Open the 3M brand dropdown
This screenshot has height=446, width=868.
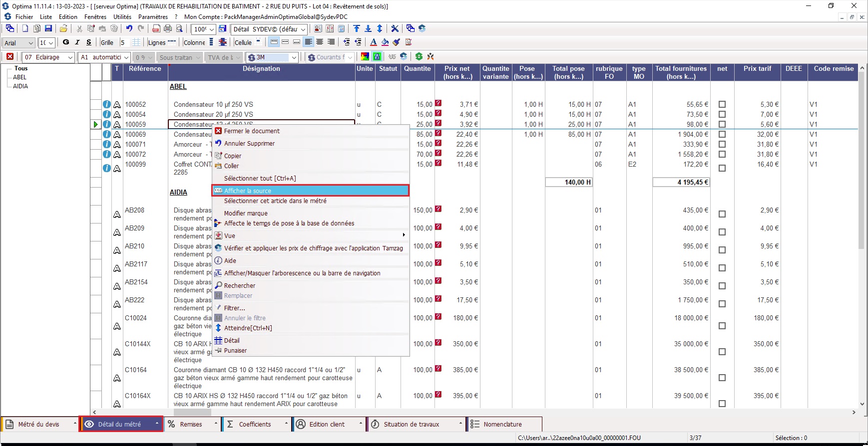[294, 57]
